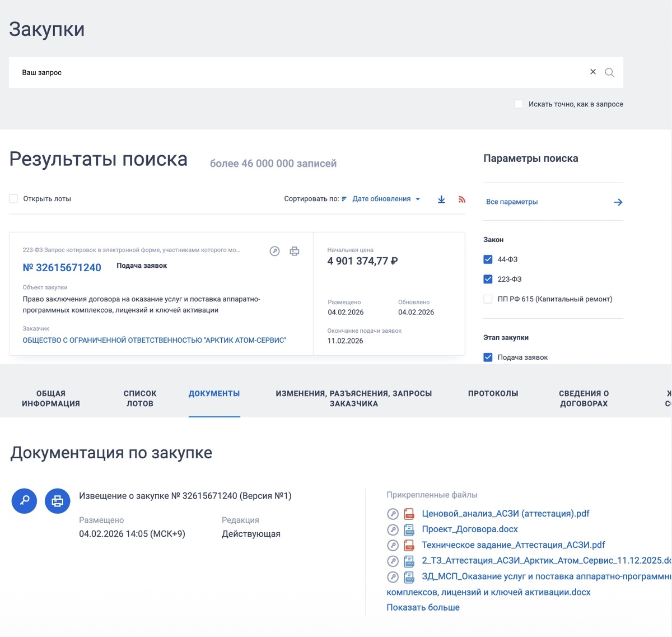Viewport: 672px width, 637px height.
Task: Click the price '4 901 374,77 ₽'
Action: (362, 261)
